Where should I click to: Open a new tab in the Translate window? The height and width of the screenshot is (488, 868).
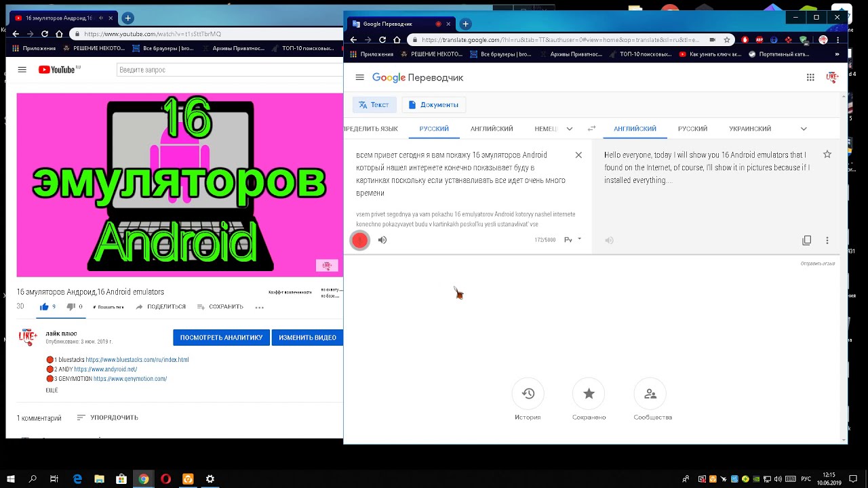(x=465, y=24)
